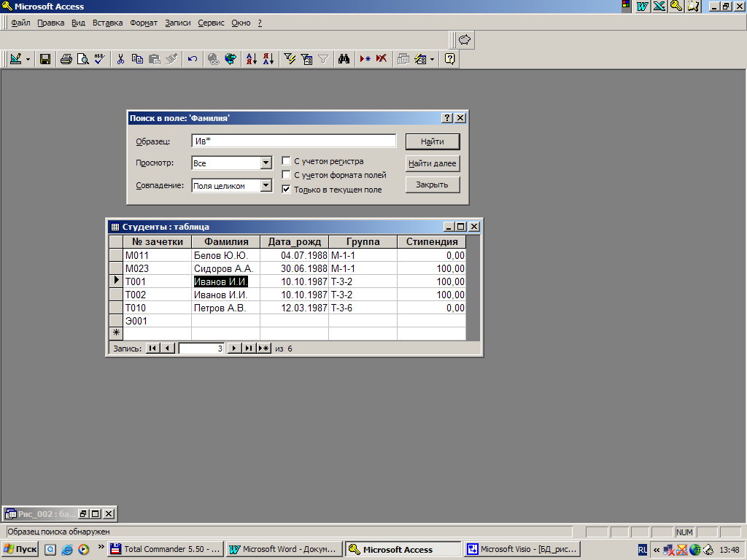Save with the floppy disk icon
Image resolution: width=747 pixels, height=560 pixels.
45,59
